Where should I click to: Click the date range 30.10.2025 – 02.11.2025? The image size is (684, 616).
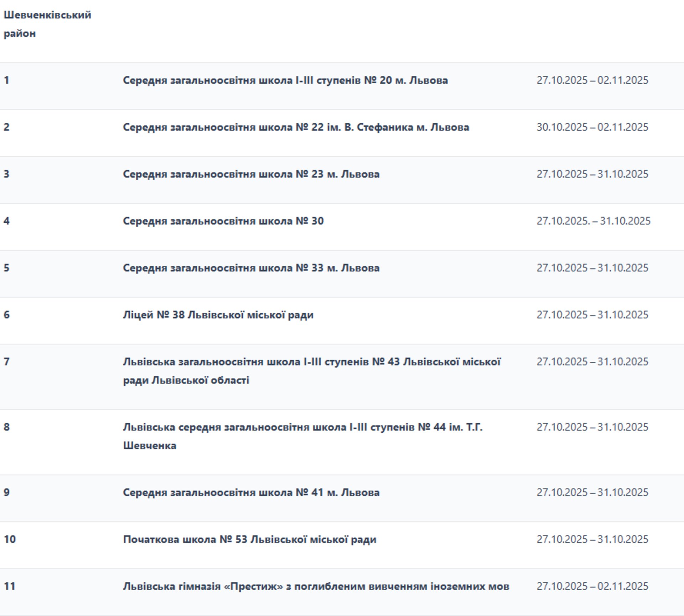592,127
